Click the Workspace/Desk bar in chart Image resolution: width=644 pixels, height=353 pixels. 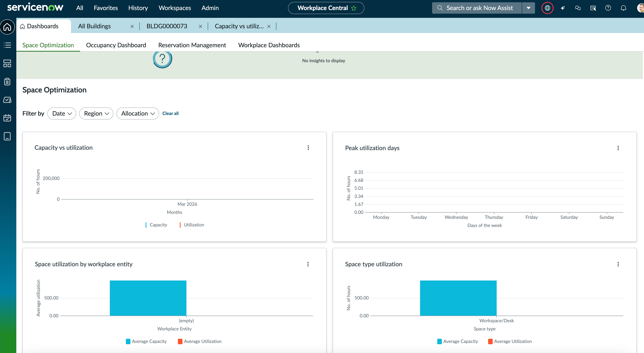pos(458,298)
